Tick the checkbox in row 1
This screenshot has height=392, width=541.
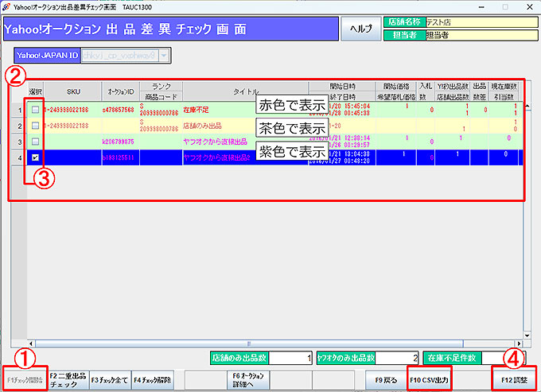[35, 110]
